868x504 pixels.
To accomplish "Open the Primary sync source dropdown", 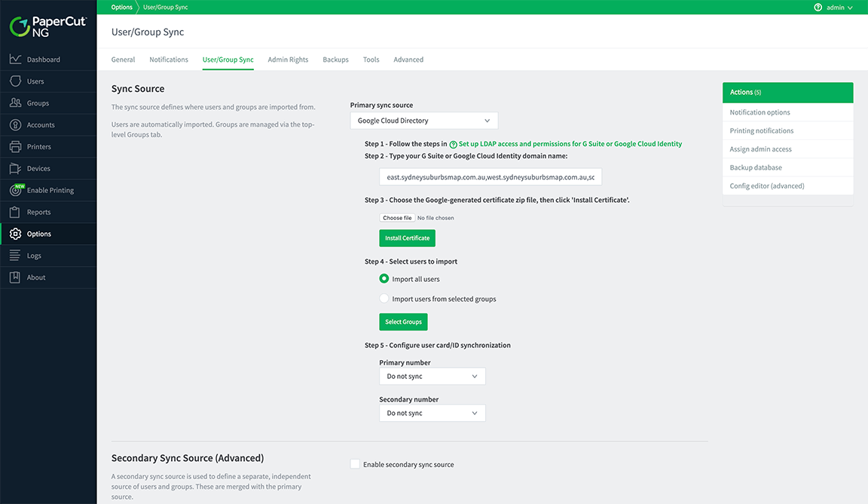I will (x=423, y=121).
